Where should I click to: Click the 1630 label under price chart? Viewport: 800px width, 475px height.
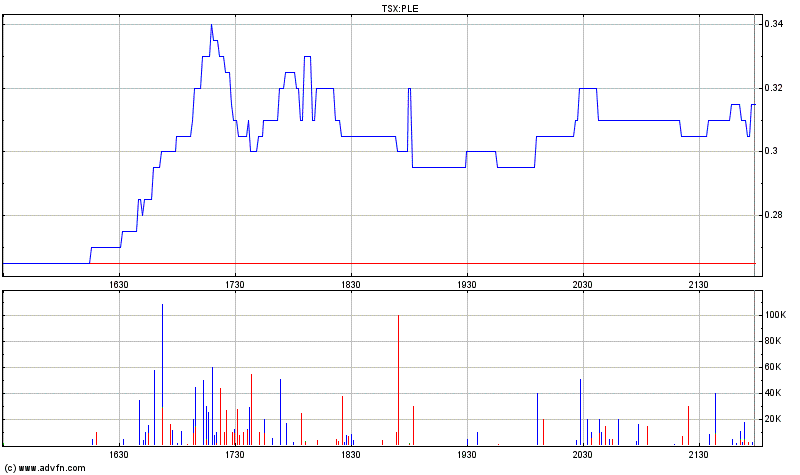[x=119, y=285]
